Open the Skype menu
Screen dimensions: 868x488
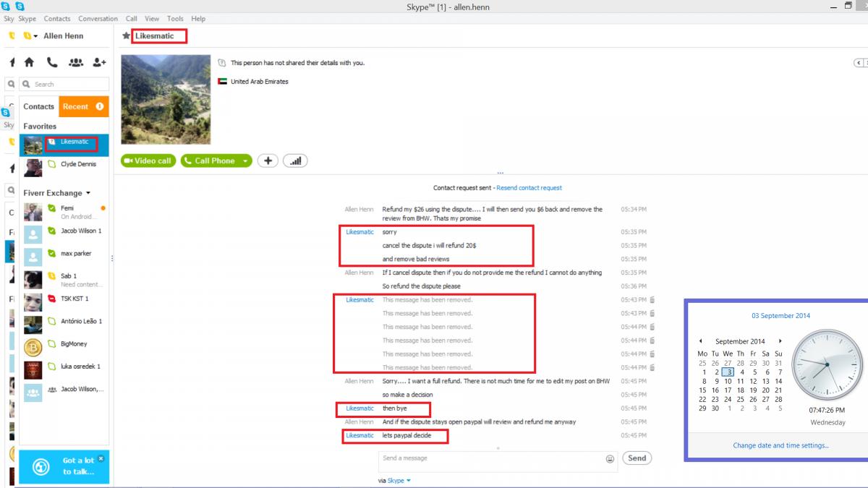[x=27, y=19]
